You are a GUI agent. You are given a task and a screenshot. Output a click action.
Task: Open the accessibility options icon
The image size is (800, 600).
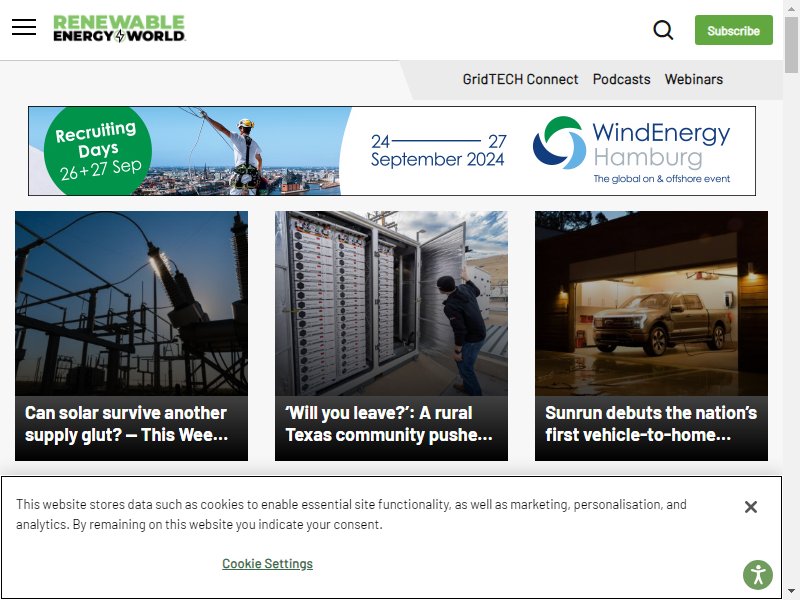[758, 575]
